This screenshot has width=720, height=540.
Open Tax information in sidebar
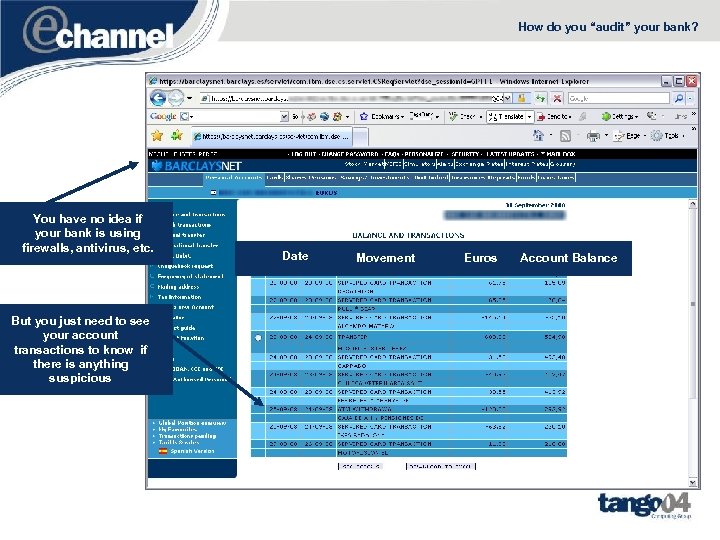pos(179,297)
